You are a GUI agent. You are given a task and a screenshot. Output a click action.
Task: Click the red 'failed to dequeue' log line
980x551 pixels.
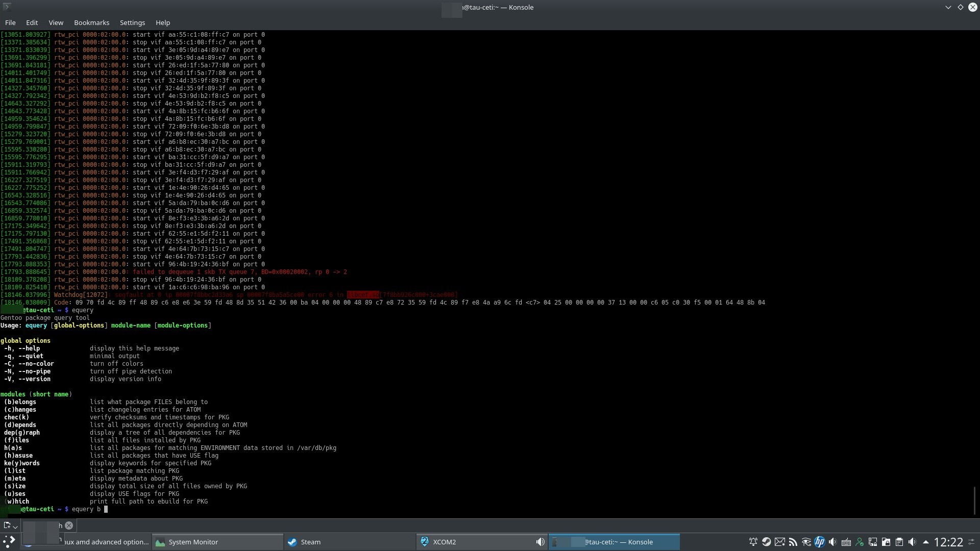[174, 272]
